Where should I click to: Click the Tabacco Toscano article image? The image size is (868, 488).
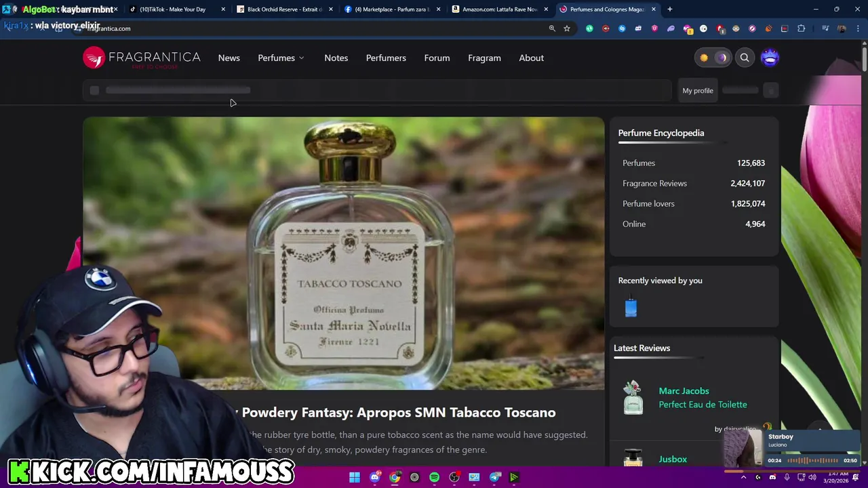tap(344, 253)
